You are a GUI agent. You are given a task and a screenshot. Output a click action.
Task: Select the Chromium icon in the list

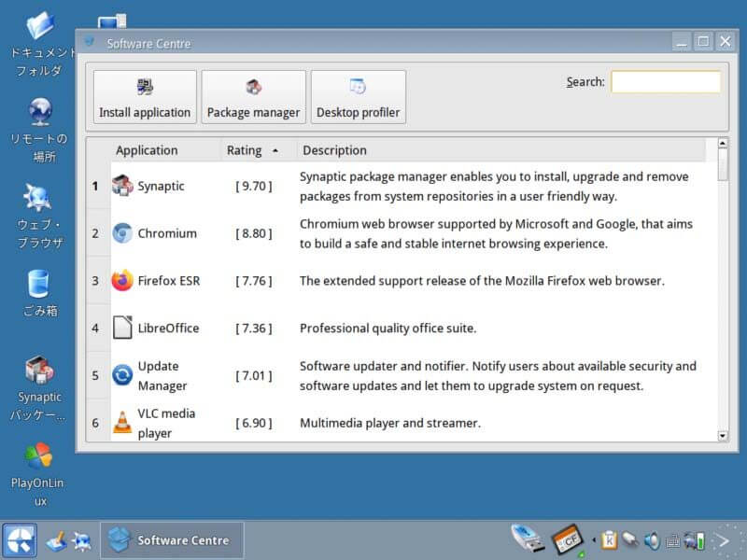tap(122, 233)
